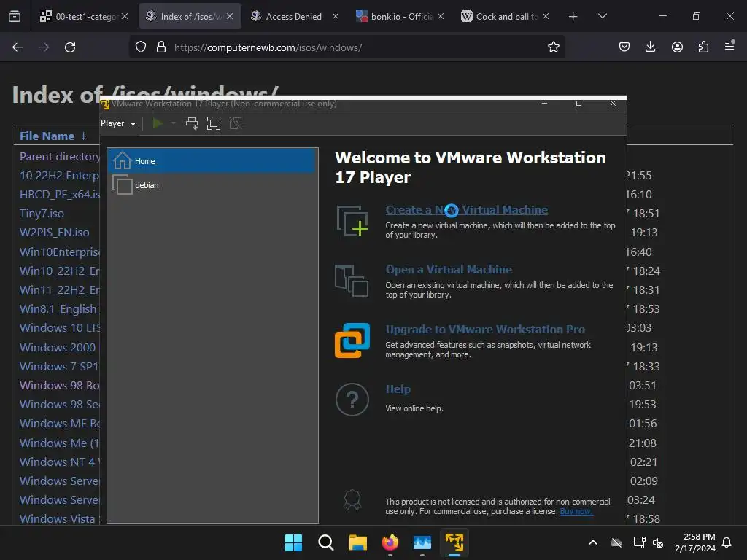Click Windows NT 4 entry in listing
Image resolution: width=747 pixels, height=560 pixels.
tap(60, 462)
